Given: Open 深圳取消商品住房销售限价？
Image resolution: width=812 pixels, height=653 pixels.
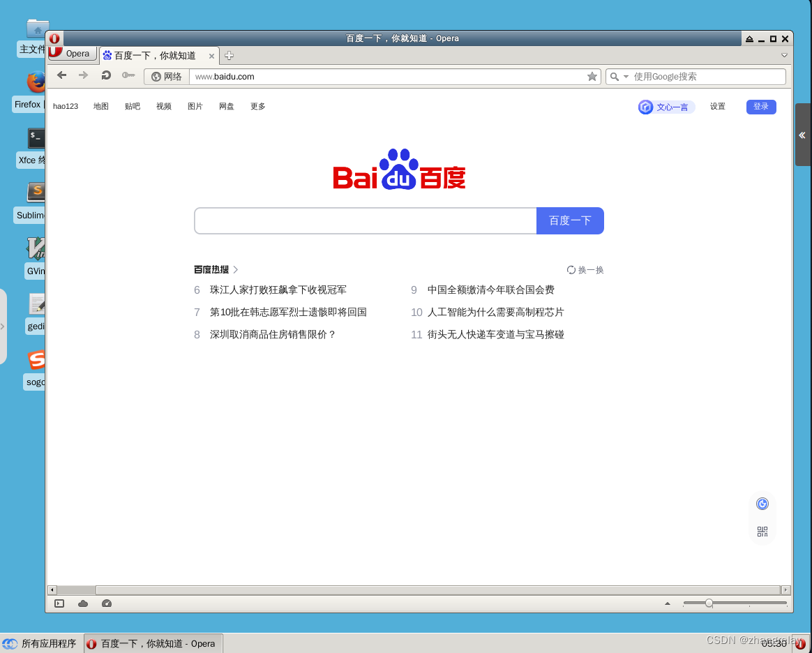Looking at the screenshot, I should point(273,335).
